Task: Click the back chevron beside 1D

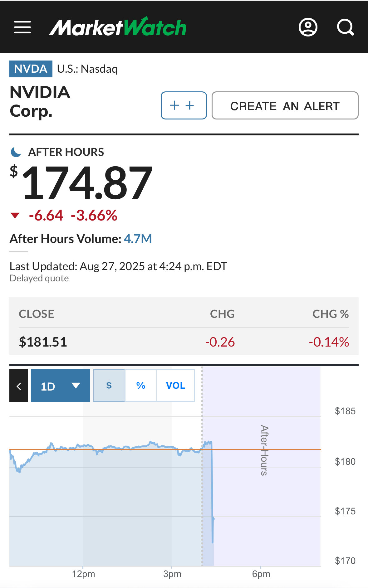Action: (19, 386)
